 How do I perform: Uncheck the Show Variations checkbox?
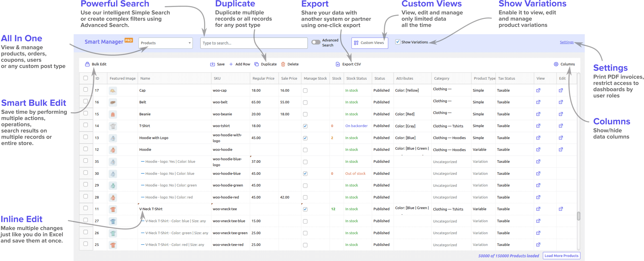point(398,42)
